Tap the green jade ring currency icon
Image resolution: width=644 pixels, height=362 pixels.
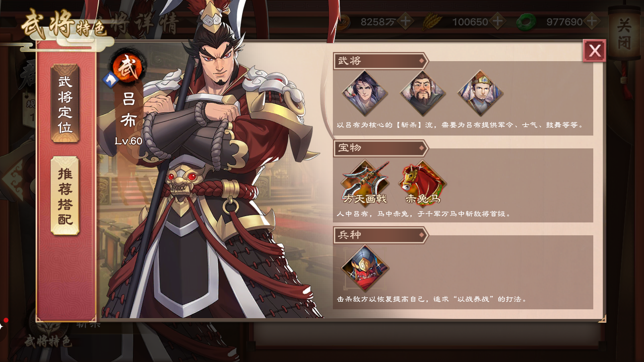click(x=526, y=22)
